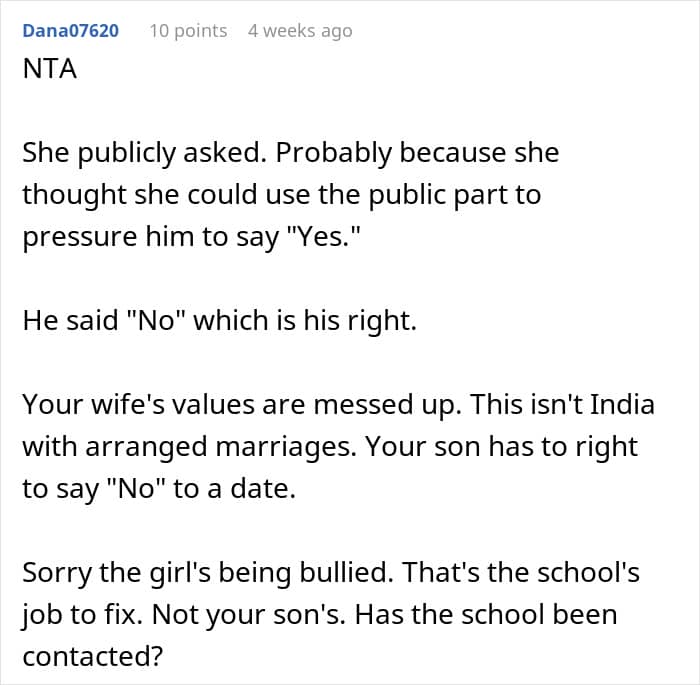The width and height of the screenshot is (700, 685).
Task: Click the "4 weeks ago" timestamp
Action: pos(300,30)
